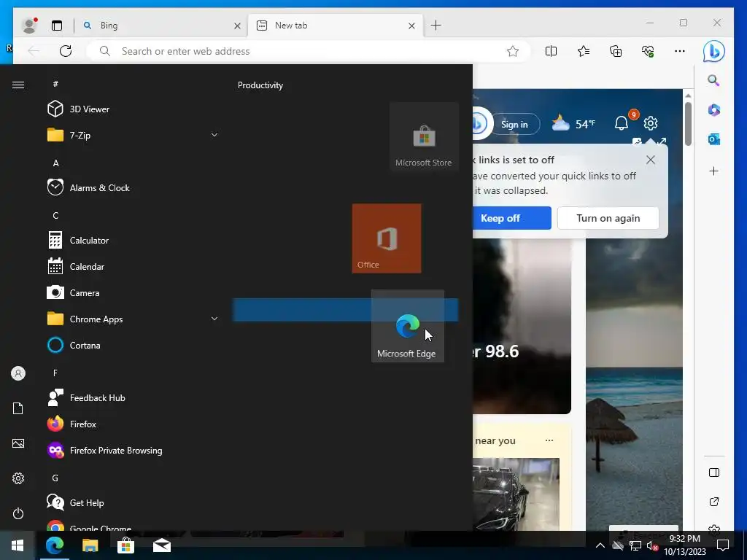Open File Explorer from the taskbar
Viewport: 747px width, 560px height.
[90, 545]
